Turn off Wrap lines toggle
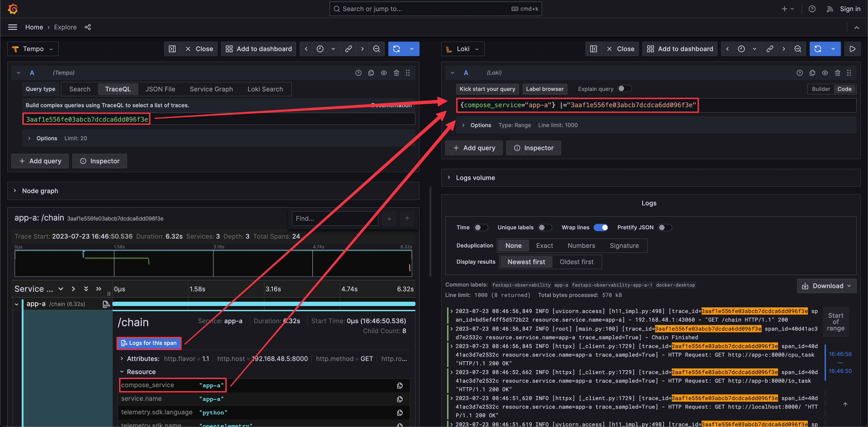The width and height of the screenshot is (868, 427). point(601,228)
